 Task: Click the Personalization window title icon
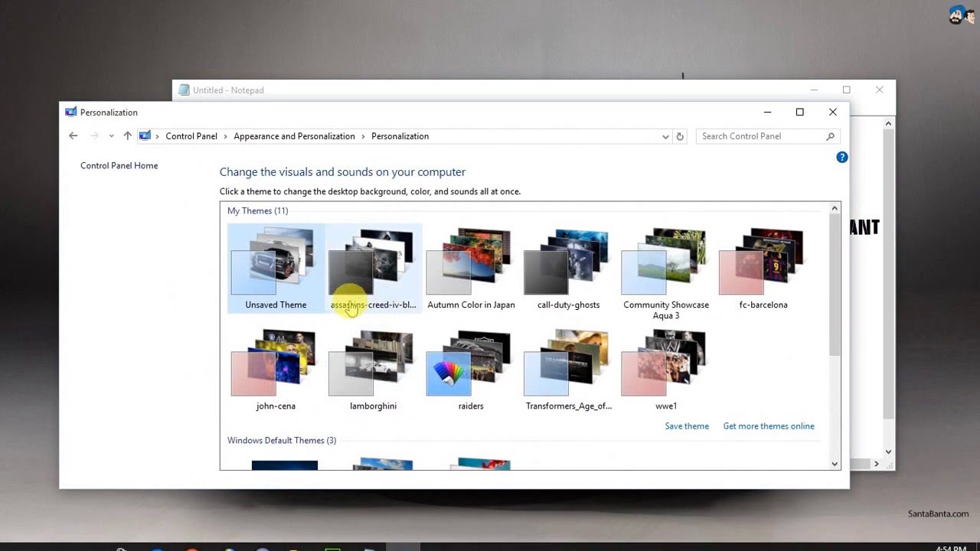(71, 112)
